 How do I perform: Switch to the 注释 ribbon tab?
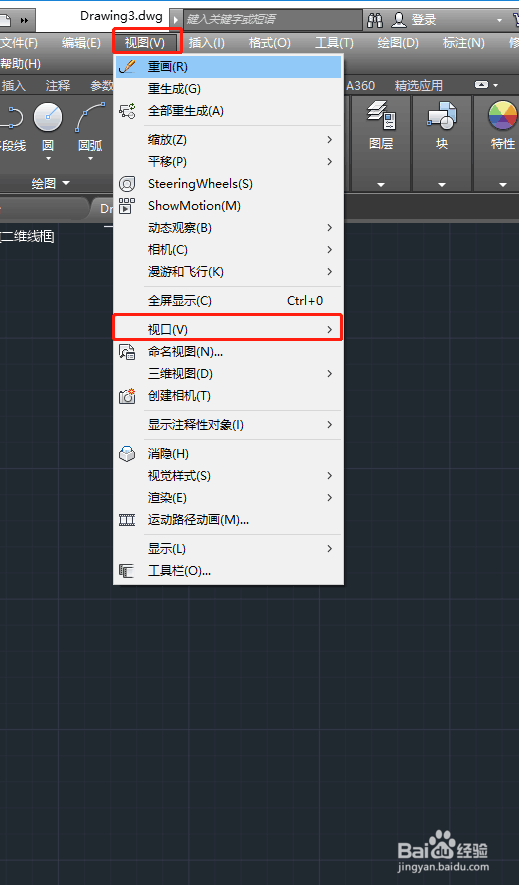point(58,86)
